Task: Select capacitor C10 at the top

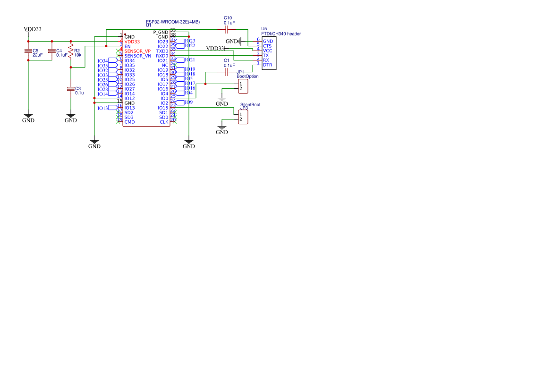Action: pos(227,28)
